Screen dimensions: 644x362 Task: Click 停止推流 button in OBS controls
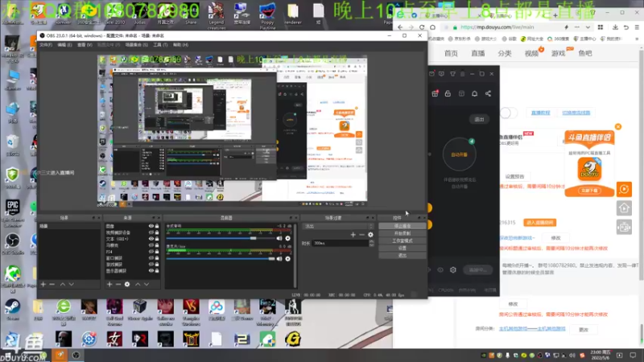click(x=402, y=226)
